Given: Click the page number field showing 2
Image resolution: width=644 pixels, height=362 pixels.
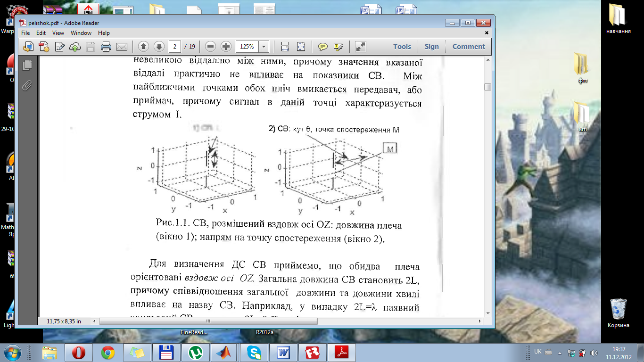Looking at the screenshot, I should coord(175,47).
